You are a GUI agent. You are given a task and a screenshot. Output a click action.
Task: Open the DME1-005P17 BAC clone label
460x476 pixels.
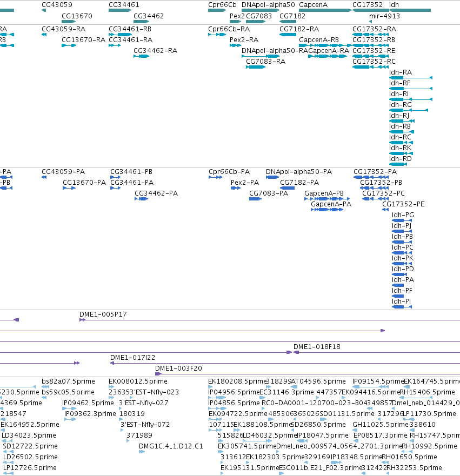click(x=103, y=314)
